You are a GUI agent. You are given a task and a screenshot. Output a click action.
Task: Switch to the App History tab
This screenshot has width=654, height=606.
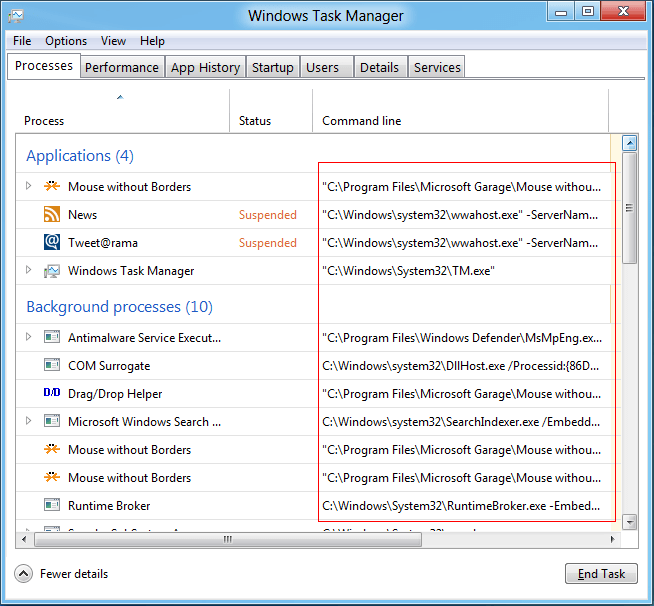click(x=205, y=67)
